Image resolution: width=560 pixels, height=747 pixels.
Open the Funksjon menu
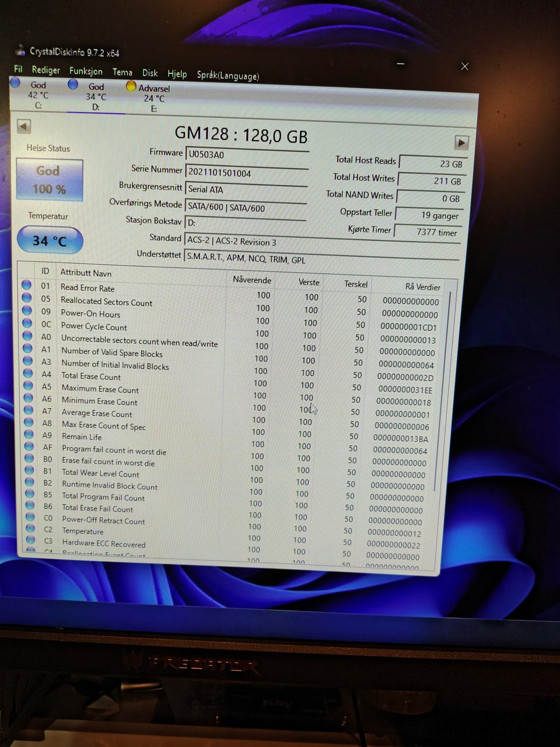click(86, 71)
